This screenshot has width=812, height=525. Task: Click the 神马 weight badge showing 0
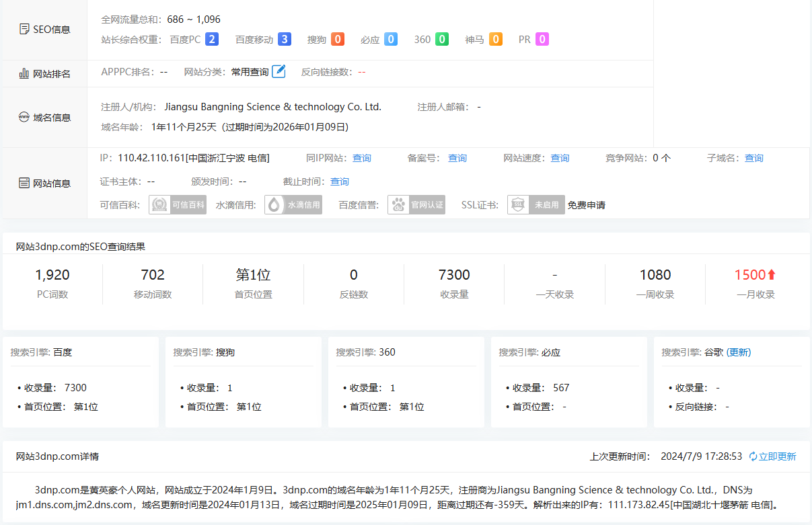495,39
